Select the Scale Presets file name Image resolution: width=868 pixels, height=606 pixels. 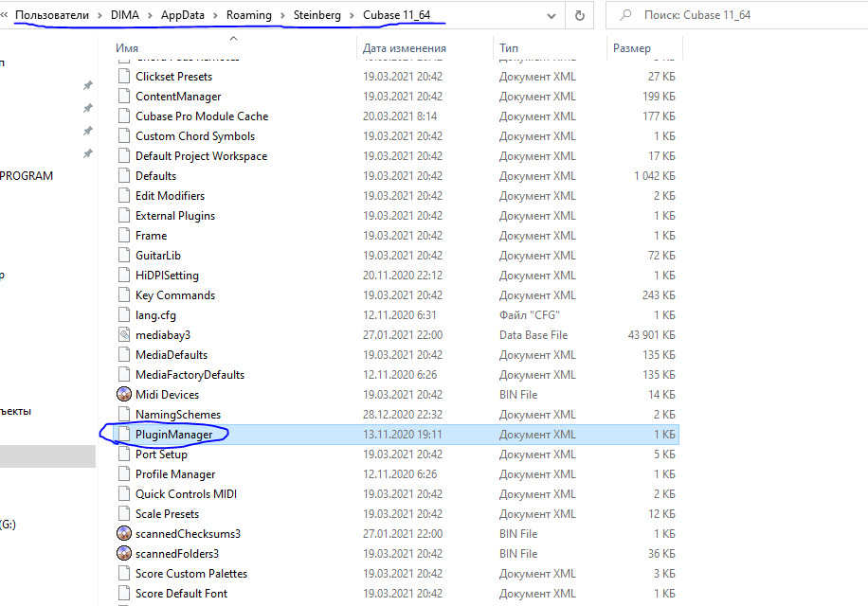167,513
